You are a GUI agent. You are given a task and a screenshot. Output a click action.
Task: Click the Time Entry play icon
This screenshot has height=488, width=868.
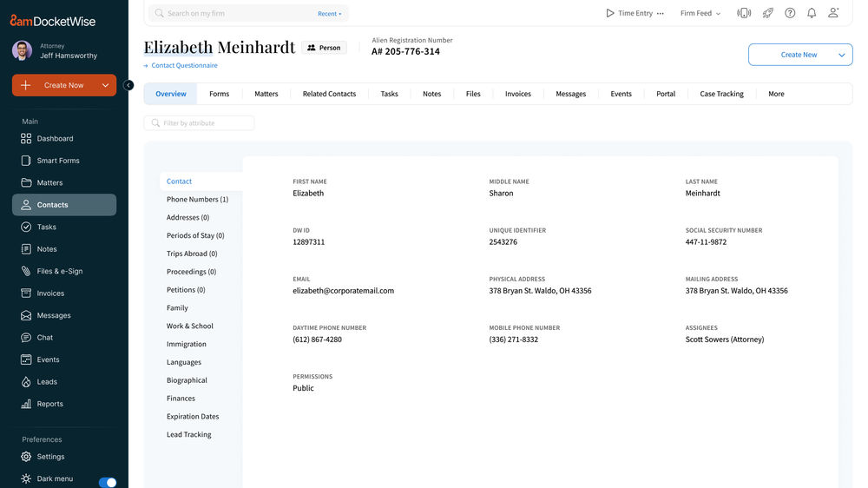[610, 13]
